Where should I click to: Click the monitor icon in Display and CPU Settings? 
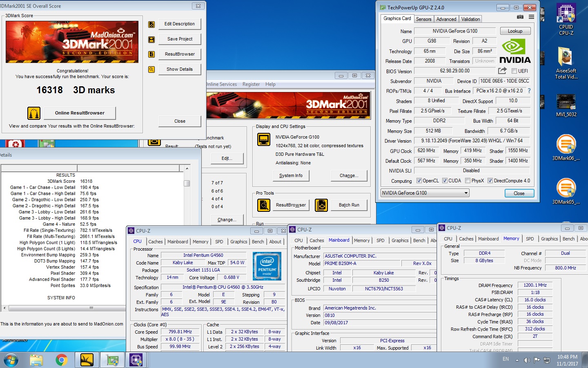pos(264,139)
